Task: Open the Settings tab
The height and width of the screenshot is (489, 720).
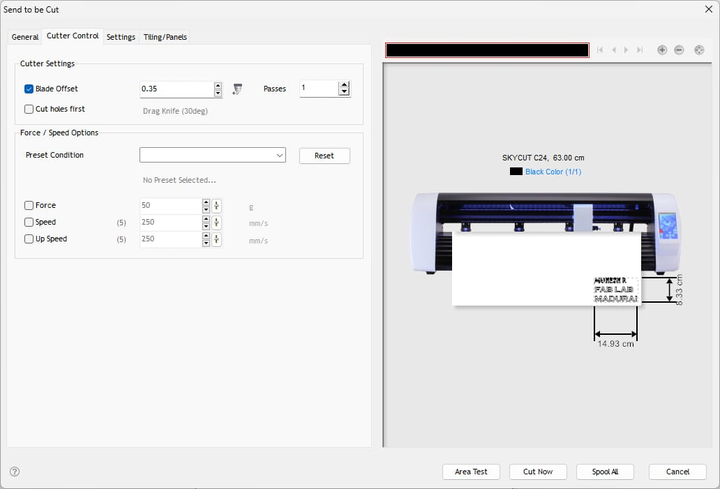Action: [121, 37]
